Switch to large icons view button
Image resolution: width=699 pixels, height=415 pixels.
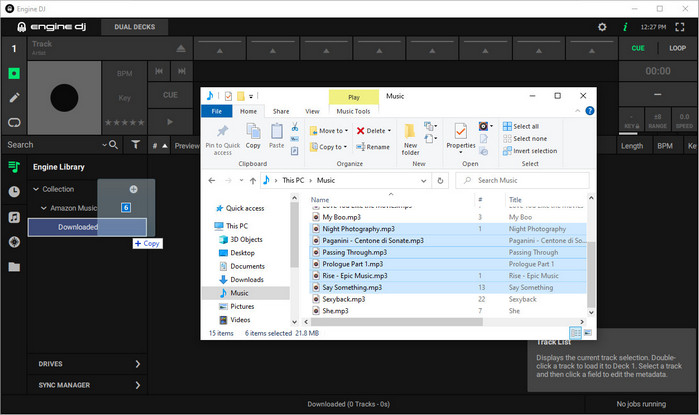pyautogui.click(x=588, y=333)
